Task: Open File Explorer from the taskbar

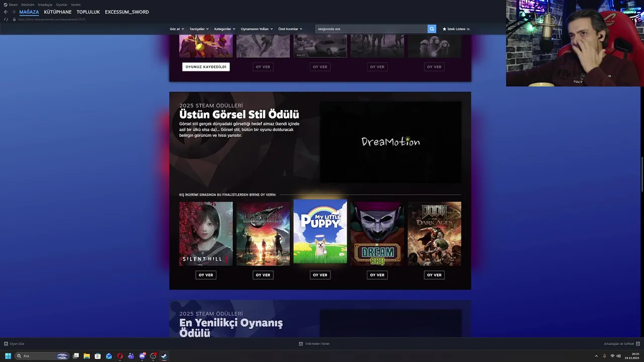Action: click(87, 356)
